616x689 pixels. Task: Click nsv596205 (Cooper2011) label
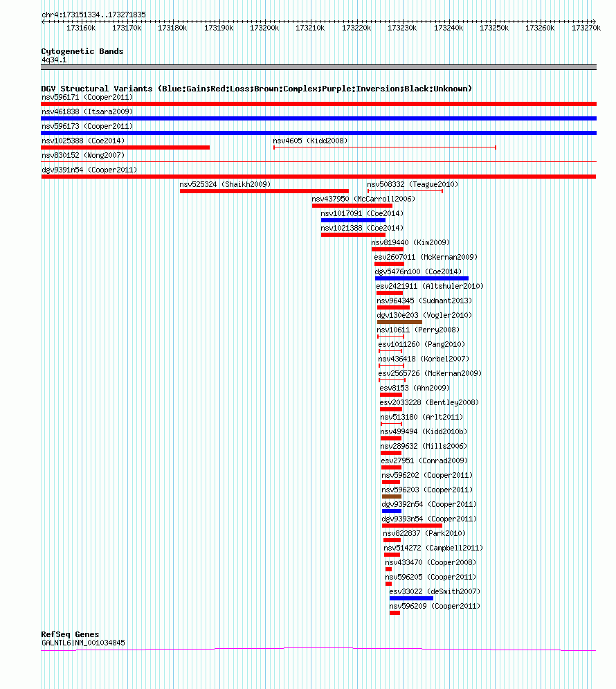(431, 577)
